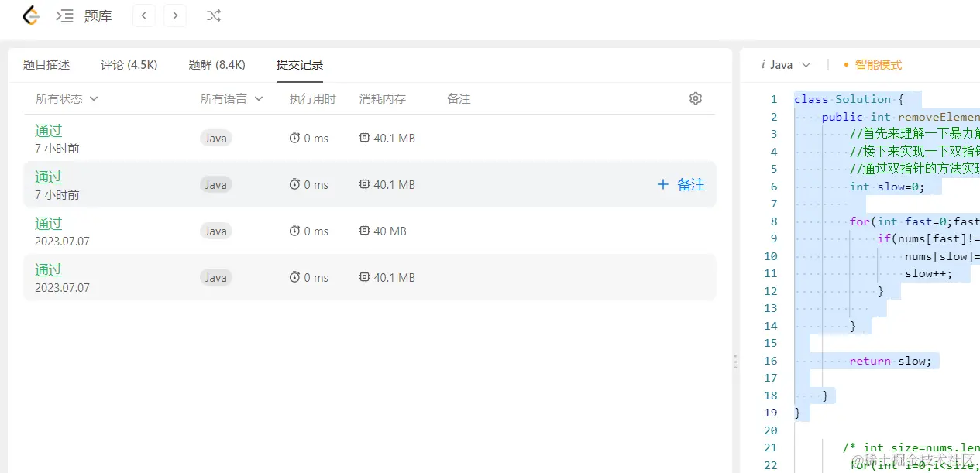980x473 pixels.
Task: Click Java tag in first submission row
Action: point(216,138)
